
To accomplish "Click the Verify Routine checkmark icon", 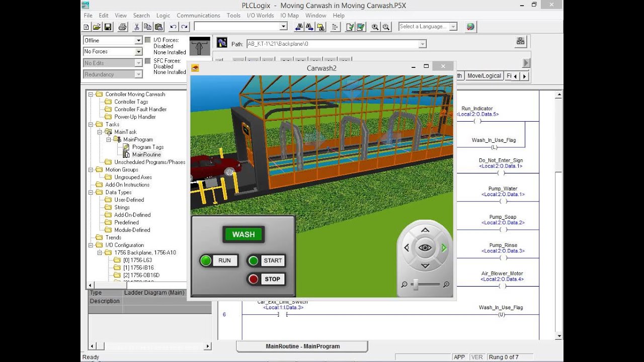I will [350, 27].
